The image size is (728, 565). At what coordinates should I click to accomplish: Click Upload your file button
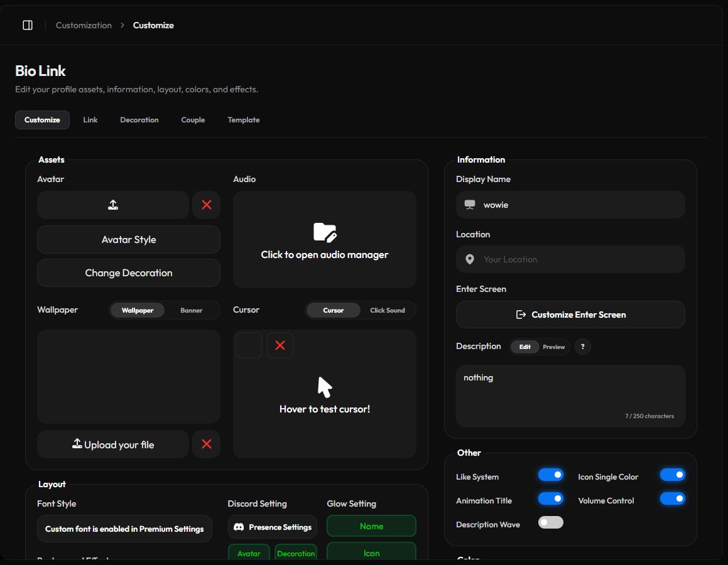point(113,444)
